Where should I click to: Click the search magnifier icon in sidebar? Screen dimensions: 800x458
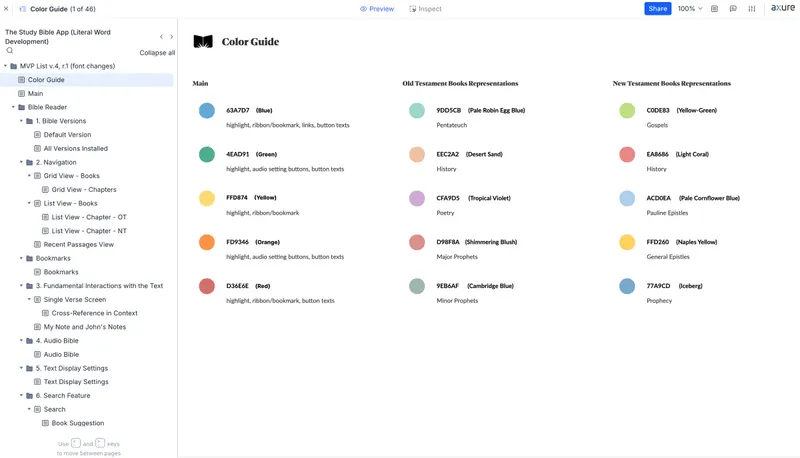pos(10,50)
